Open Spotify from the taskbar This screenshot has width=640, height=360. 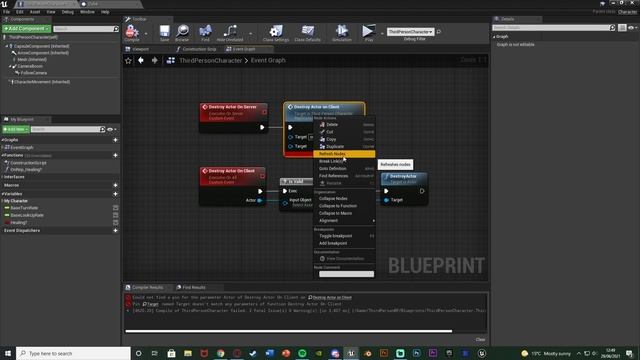coord(302,353)
